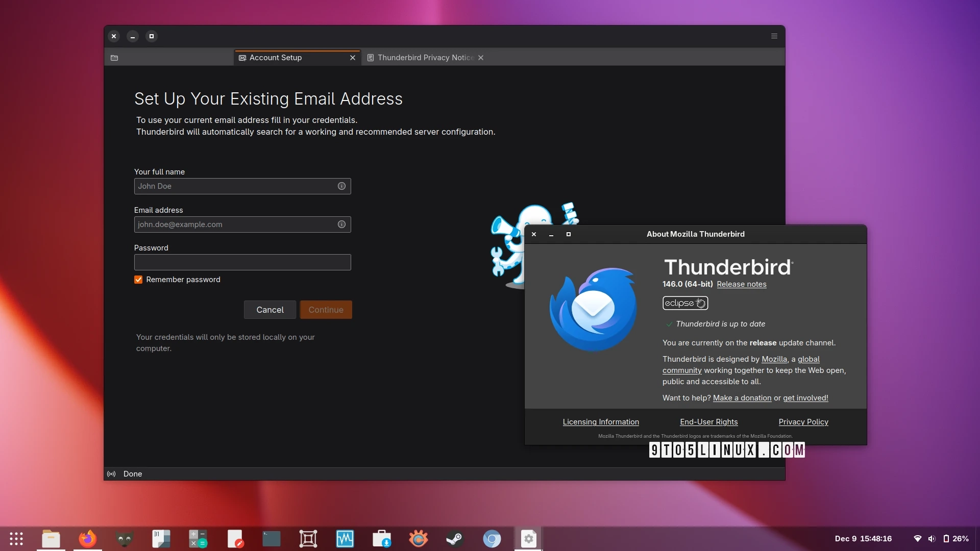Image resolution: width=980 pixels, height=551 pixels.
Task: Open the Release notes link
Action: (741, 284)
